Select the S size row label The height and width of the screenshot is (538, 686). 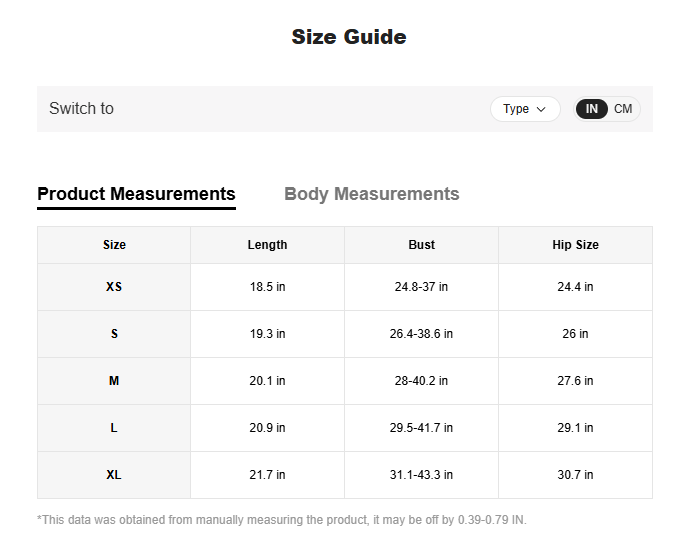(x=114, y=334)
